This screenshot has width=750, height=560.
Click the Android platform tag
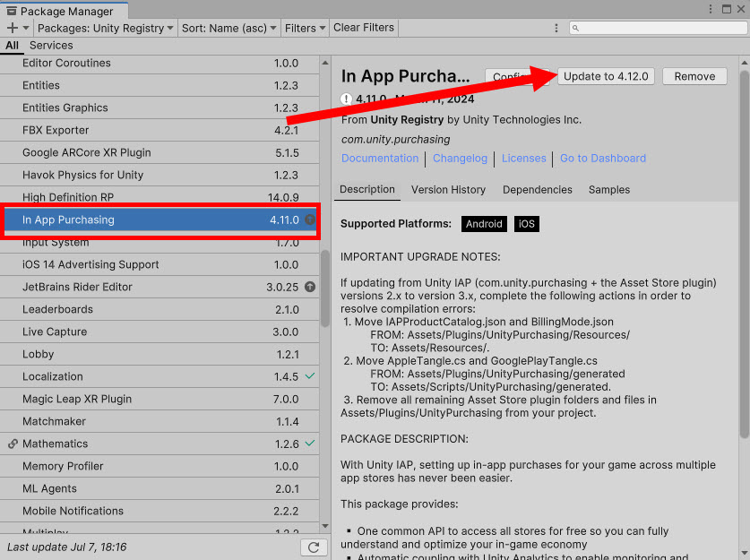click(484, 224)
